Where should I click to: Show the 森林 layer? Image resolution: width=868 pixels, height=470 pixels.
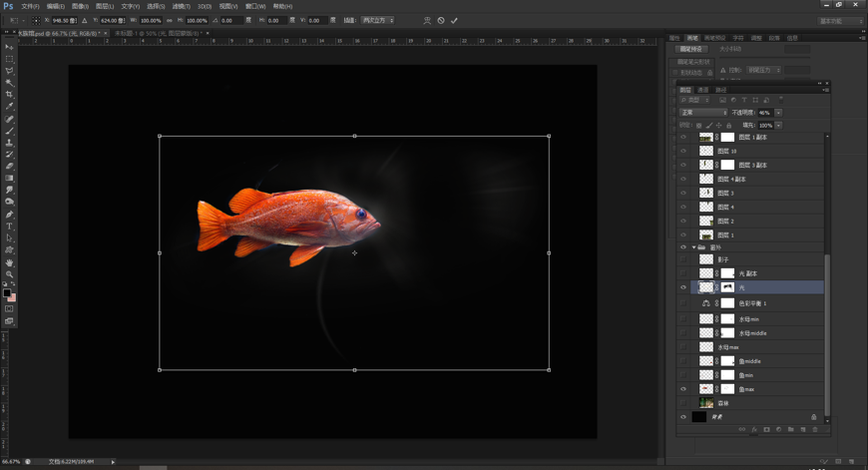683,403
